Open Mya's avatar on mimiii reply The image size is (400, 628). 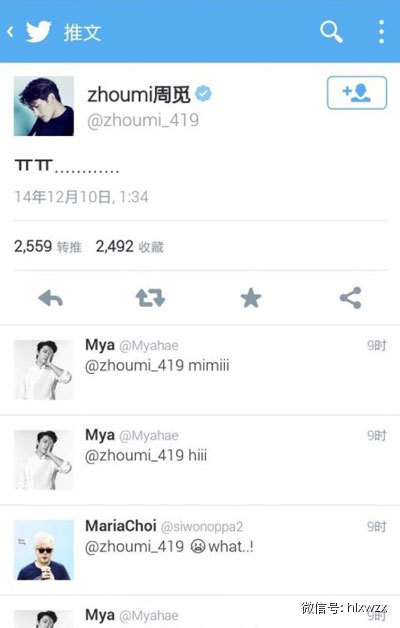(44, 370)
